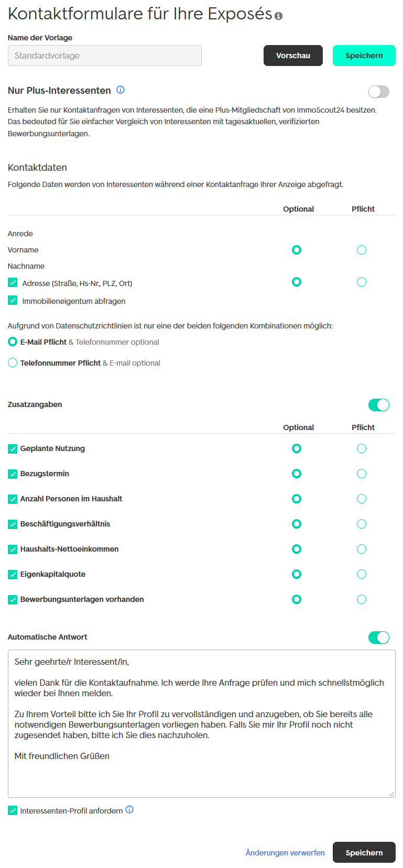Viewport: 403px width, 868px height.
Task: Select Optional for Bewerbungsunterlagen vorhanden
Action: (297, 599)
